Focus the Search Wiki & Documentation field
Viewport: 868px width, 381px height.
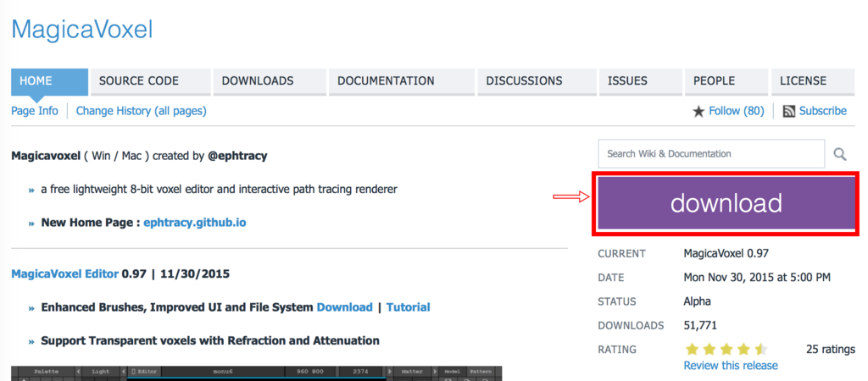pyautogui.click(x=711, y=154)
